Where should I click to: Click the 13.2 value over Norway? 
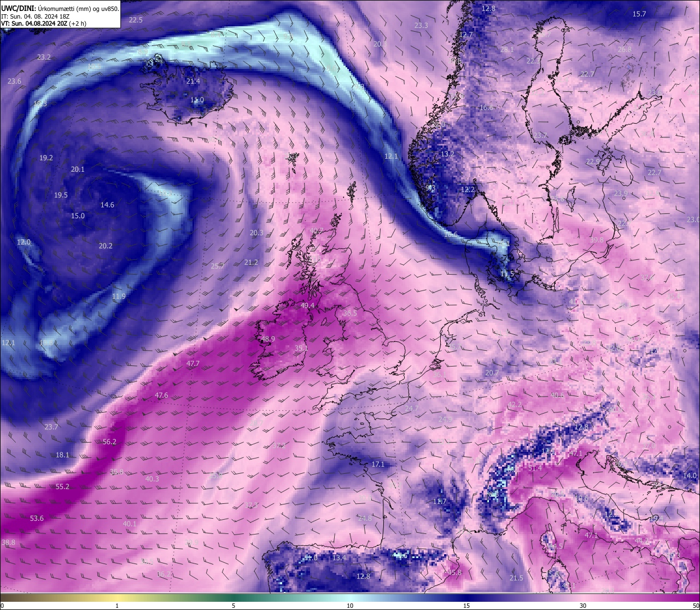tap(447, 154)
